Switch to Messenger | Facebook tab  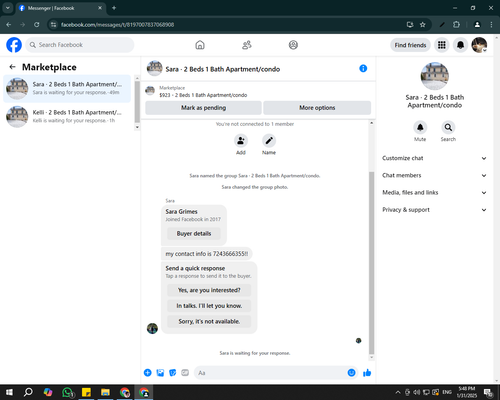(x=61, y=8)
